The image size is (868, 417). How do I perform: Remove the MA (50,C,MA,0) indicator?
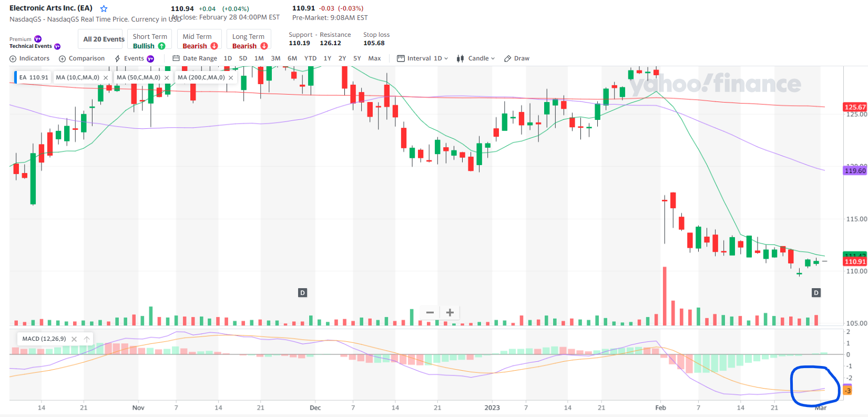pos(167,78)
